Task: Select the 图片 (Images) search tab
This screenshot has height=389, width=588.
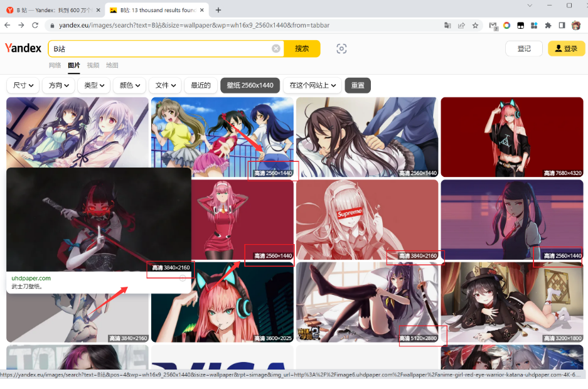Action: 74,65
